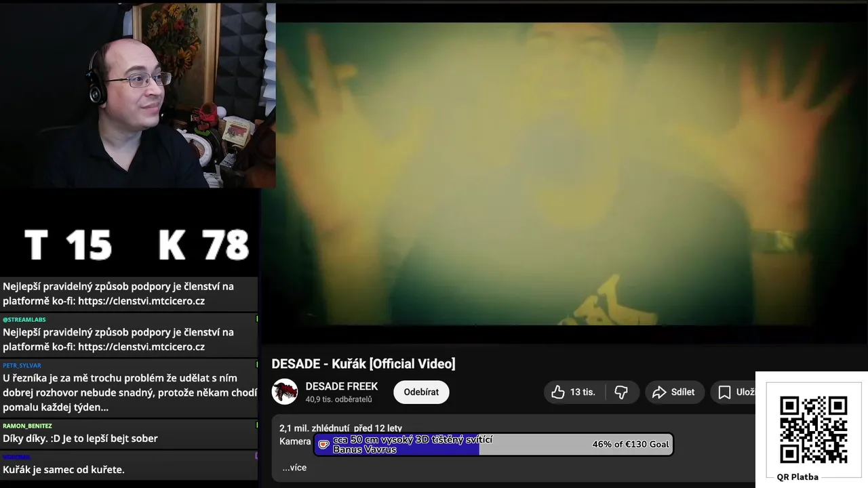
Task: Click the ko-fi cup icon on goal bar
Action: coord(323,445)
